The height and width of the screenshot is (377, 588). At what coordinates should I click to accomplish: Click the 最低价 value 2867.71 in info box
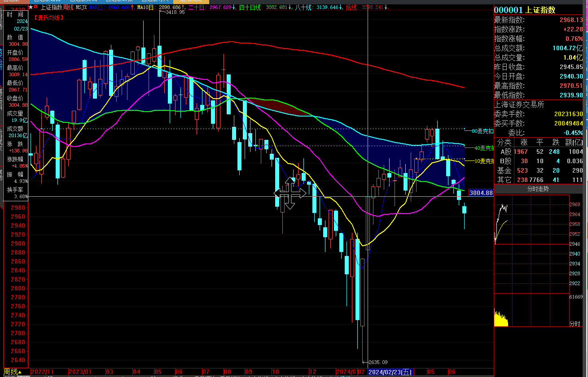point(18,90)
